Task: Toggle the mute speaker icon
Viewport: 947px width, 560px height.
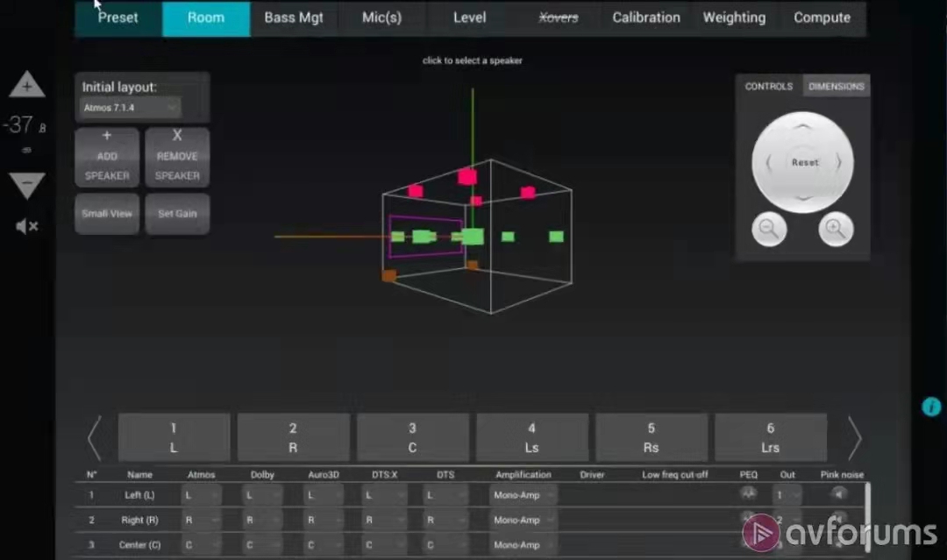Action: [x=27, y=227]
